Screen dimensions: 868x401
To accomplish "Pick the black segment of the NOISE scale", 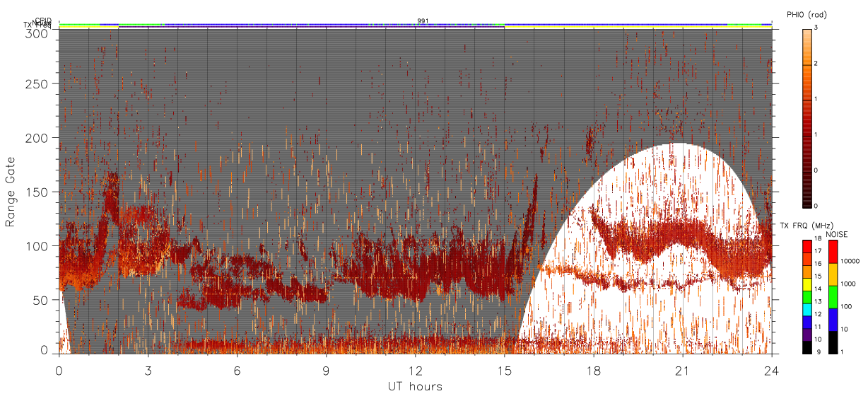I will tap(833, 342).
